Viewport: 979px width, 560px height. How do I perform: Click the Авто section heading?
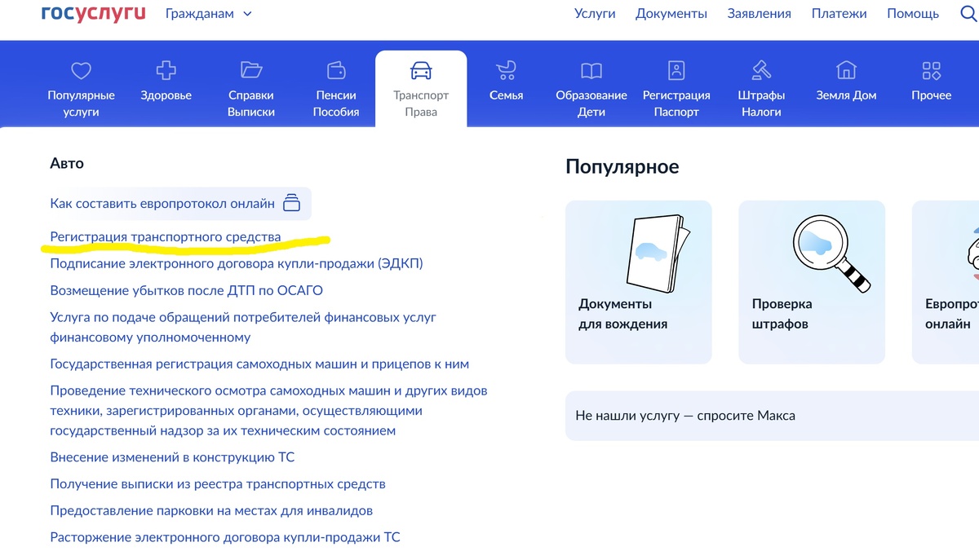67,163
